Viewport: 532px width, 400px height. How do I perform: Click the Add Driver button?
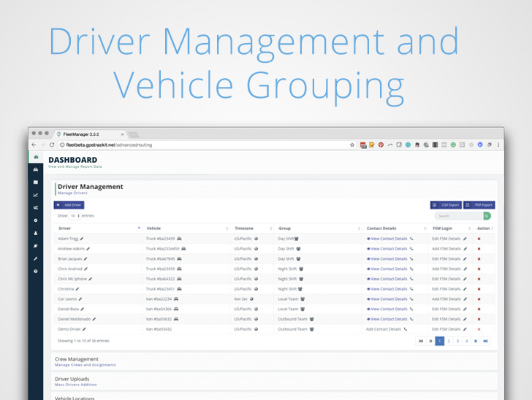(69, 205)
